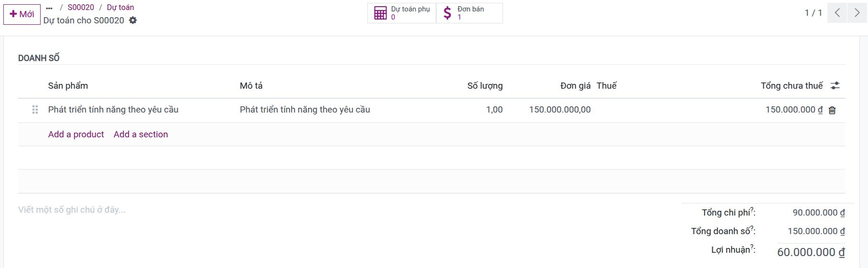Click Add a product link
The image size is (868, 268).
(76, 134)
